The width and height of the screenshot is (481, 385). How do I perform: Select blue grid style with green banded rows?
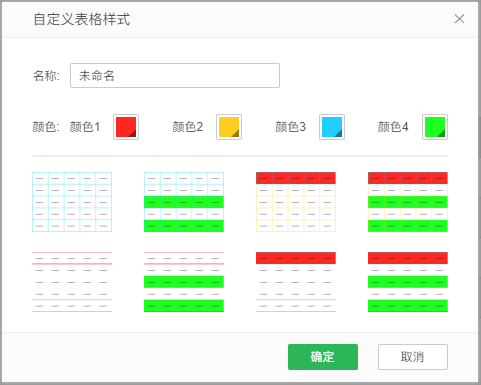[184, 202]
